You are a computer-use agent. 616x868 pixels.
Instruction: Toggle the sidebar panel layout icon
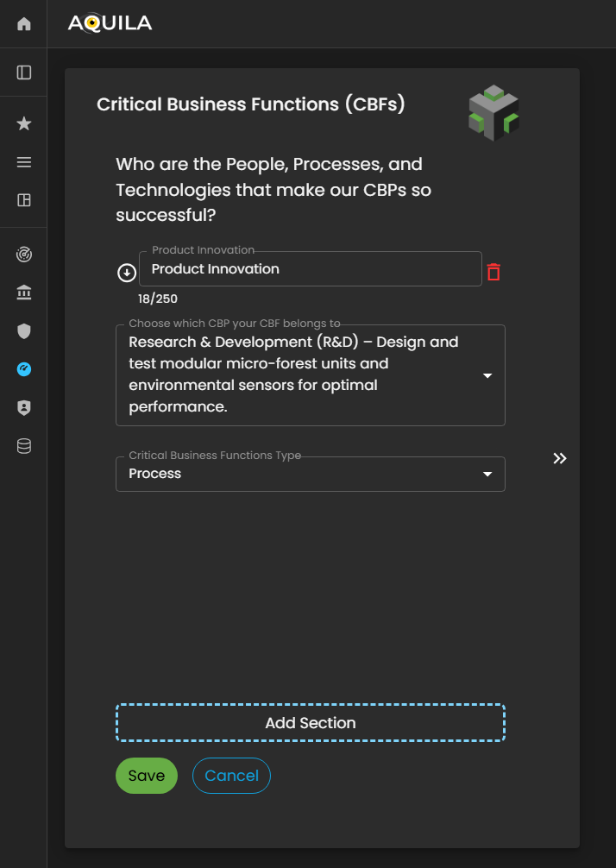point(24,72)
